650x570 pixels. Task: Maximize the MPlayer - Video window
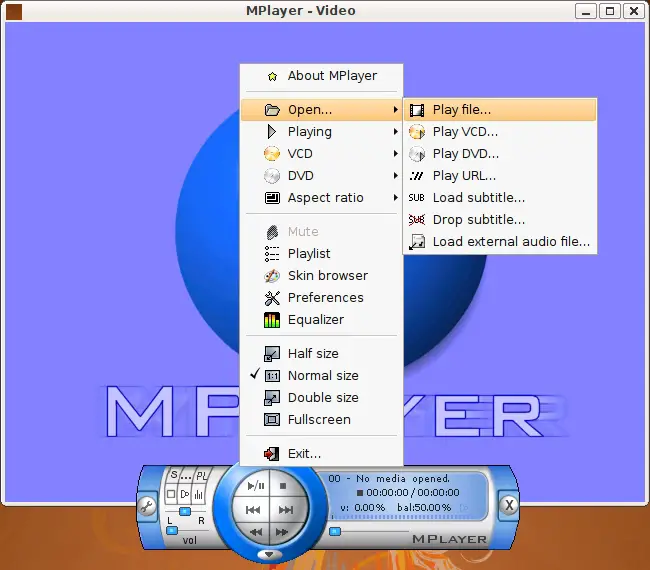coord(610,11)
